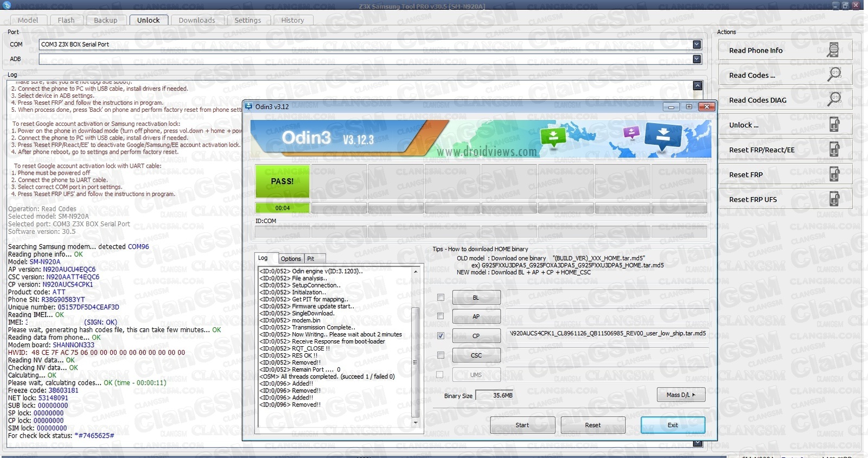
Task: Click the Read Phone Info button label
Action: point(756,50)
